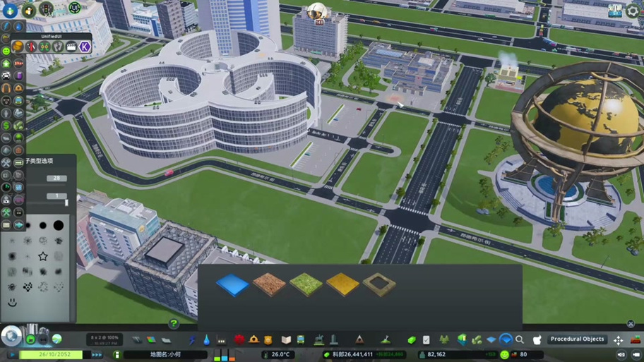Open the green money economy icon
644x362 pixels.
412,340
